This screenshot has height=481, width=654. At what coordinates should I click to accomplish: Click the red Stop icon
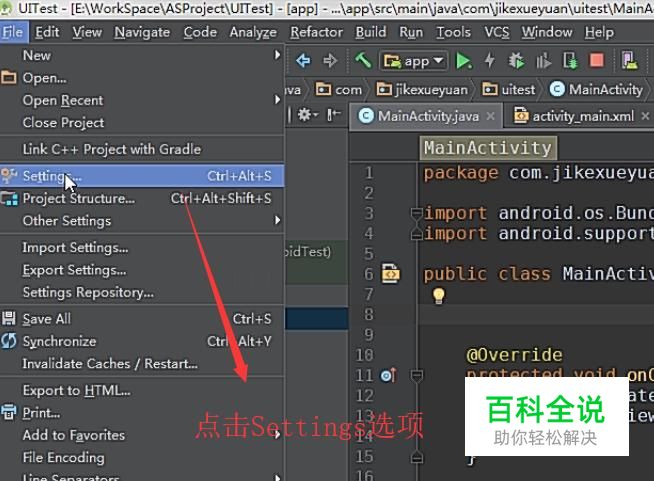click(x=596, y=60)
